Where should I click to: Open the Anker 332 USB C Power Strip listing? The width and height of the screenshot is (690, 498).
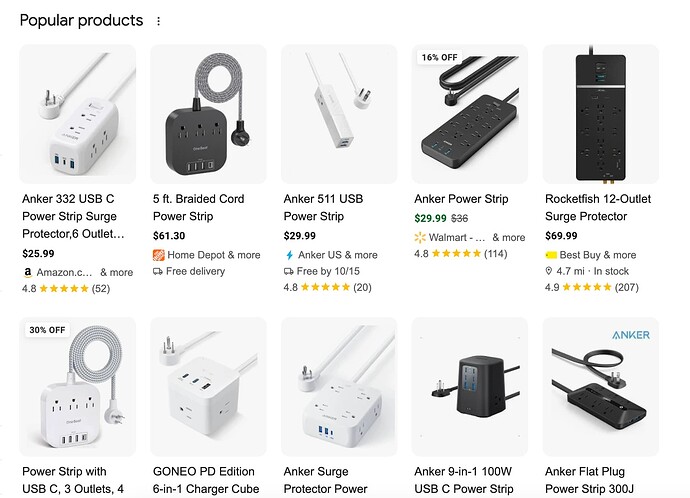pyautogui.click(x=71, y=216)
